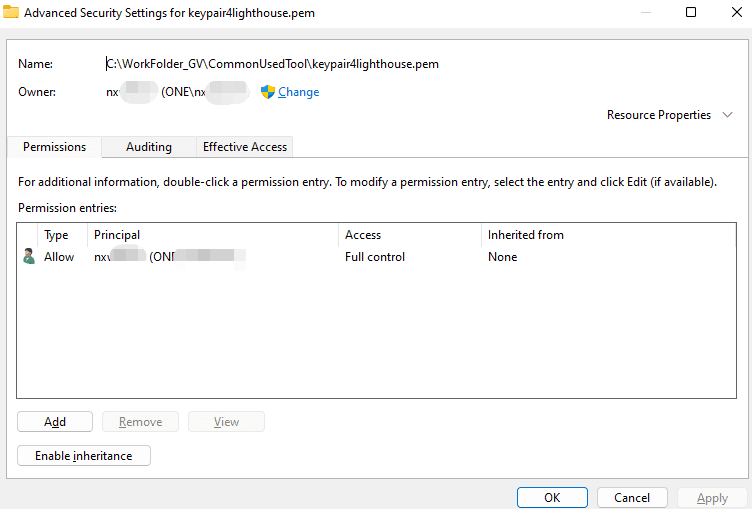Click the Add button
This screenshot has height=509, width=752.
click(x=55, y=422)
